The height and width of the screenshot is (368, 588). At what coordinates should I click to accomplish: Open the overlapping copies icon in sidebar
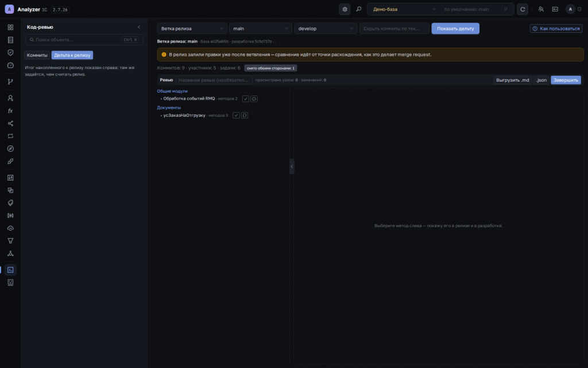pyautogui.click(x=10, y=190)
